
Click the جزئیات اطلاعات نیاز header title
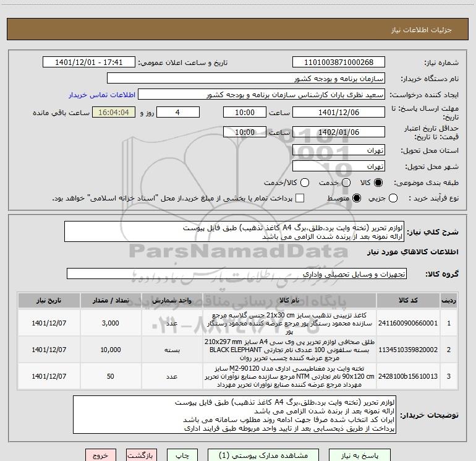click(x=422, y=30)
